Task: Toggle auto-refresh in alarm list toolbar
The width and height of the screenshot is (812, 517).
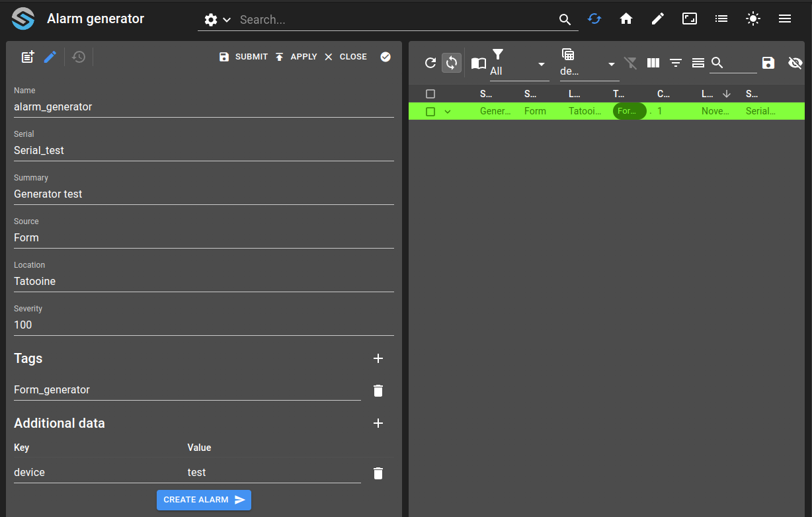Action: point(452,63)
